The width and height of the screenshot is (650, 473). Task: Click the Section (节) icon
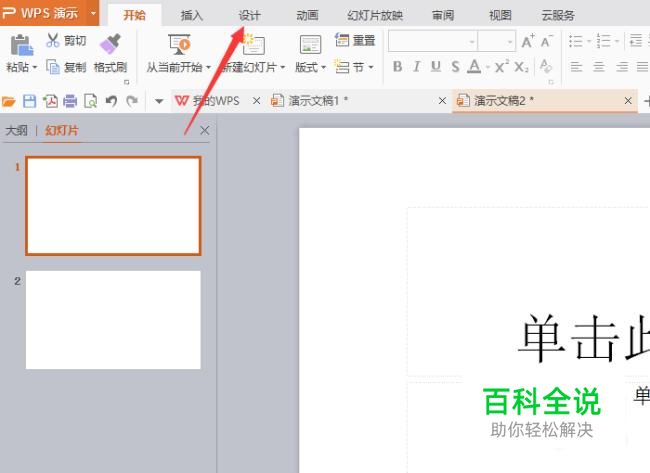(342, 67)
